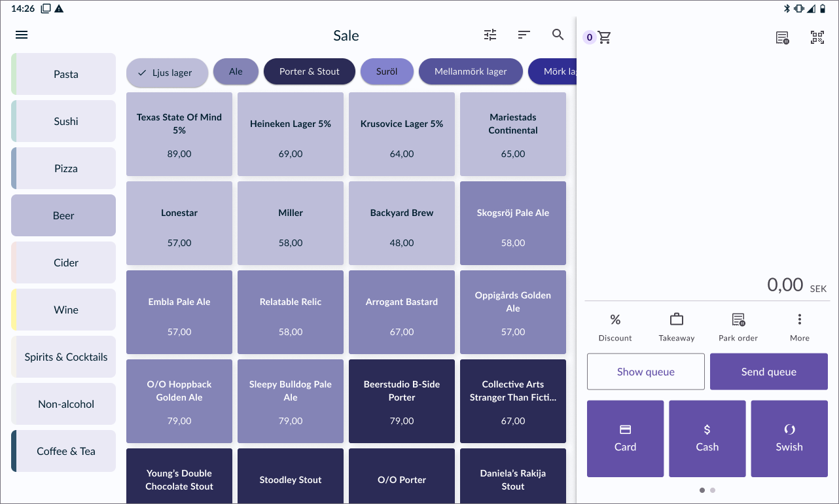Park the current order

pos(738,327)
